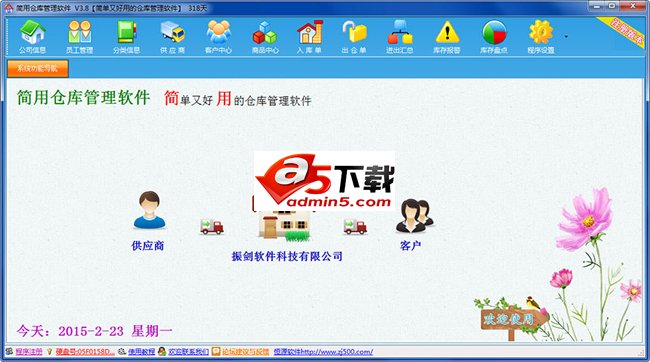This screenshot has height=362, width=650.
Task: Maximize the application window
Action: [612, 6]
